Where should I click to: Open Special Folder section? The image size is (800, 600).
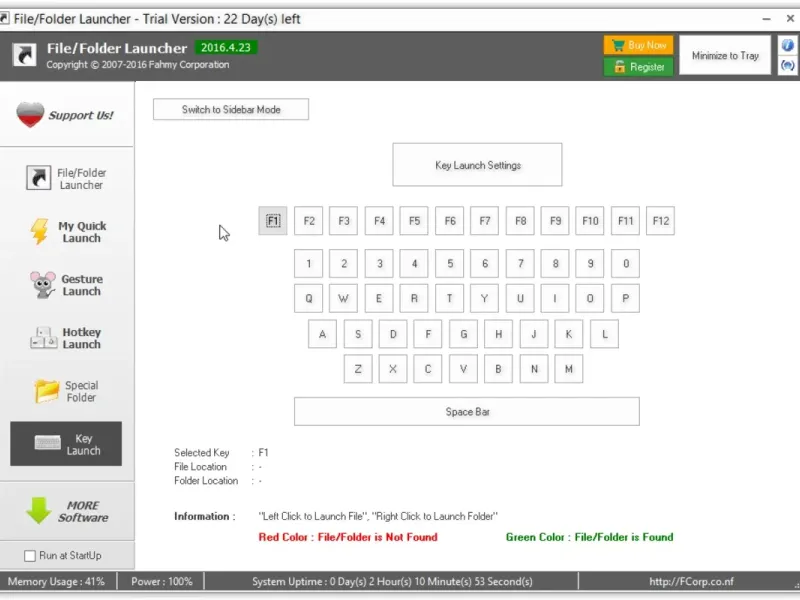(x=66, y=391)
